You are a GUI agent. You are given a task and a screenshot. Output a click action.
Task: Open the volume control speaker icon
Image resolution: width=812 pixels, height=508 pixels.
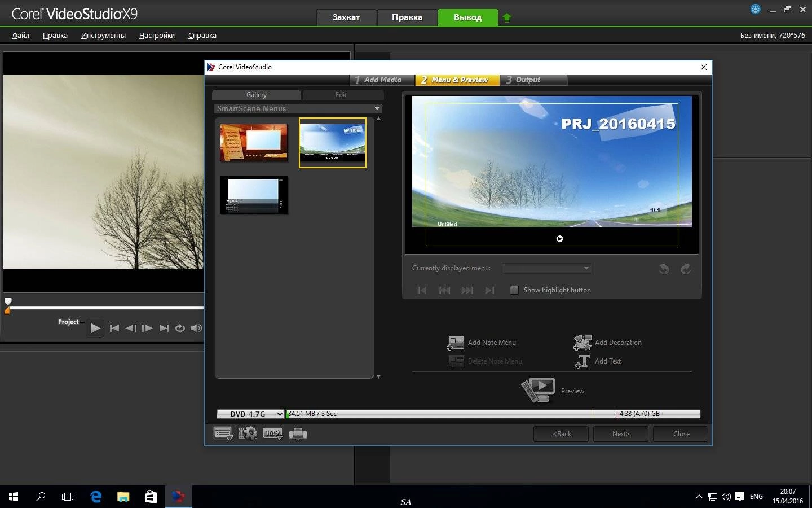pyautogui.click(x=196, y=328)
